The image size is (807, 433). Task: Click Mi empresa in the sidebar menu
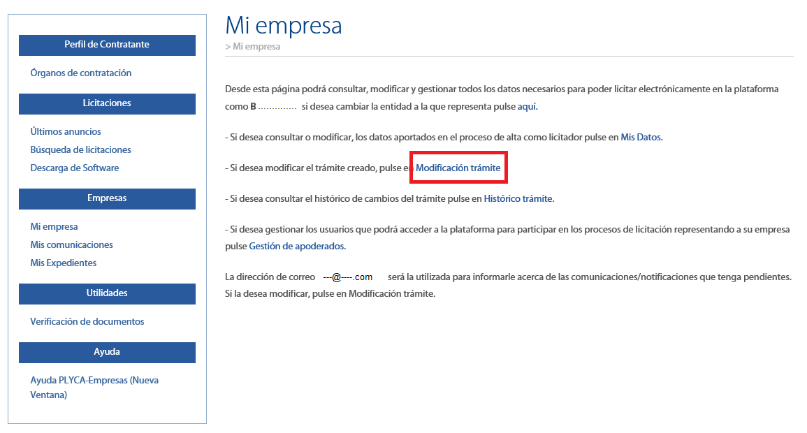point(54,227)
